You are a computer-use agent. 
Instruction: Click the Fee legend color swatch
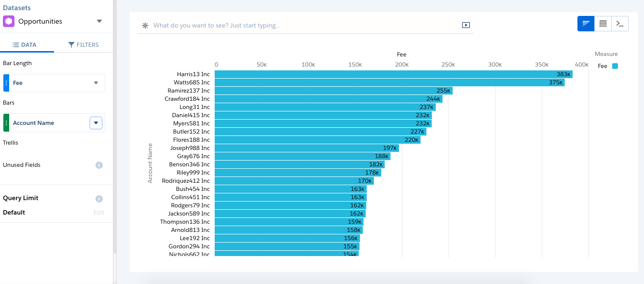coord(615,66)
